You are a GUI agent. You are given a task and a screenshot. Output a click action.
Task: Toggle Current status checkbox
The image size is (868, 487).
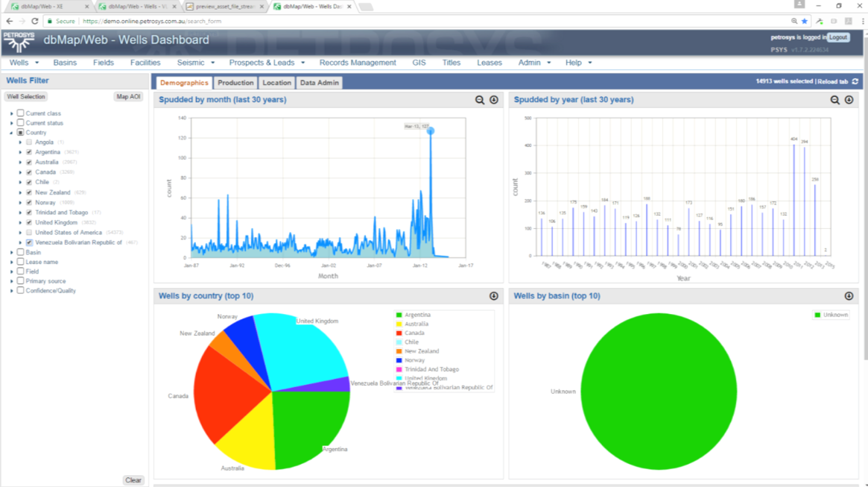20,122
